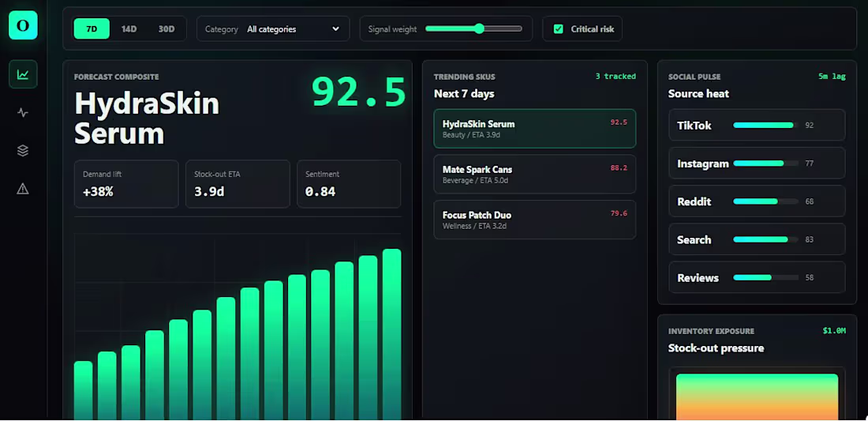
Task: Click the Stock-out pressure heading
Action: coord(716,348)
